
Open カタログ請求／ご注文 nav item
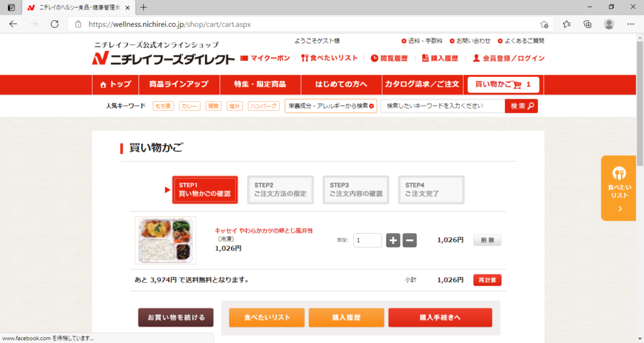422,85
